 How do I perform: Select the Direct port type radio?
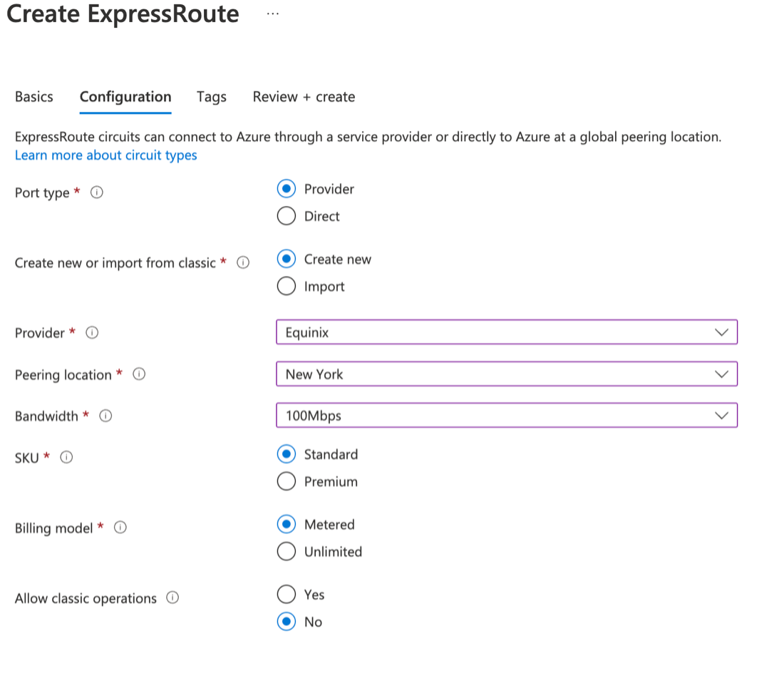coord(286,216)
